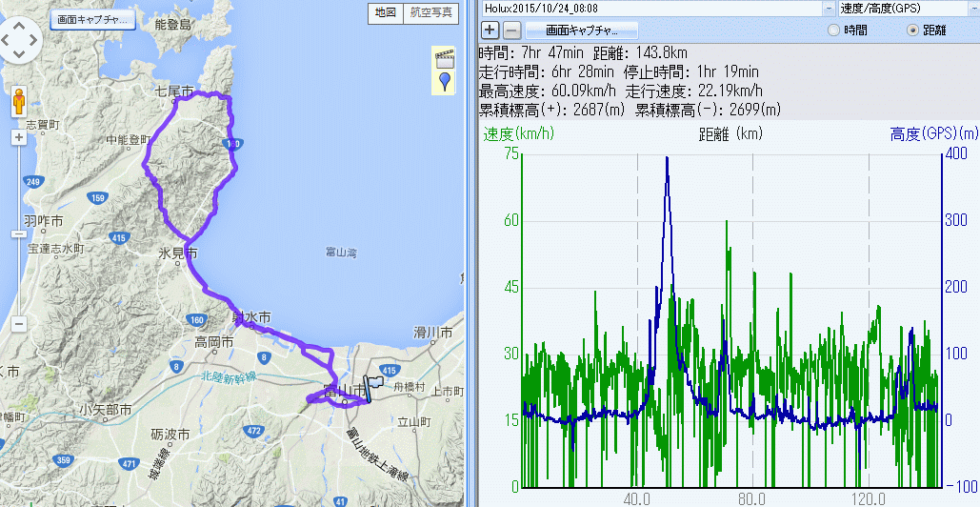The image size is (980, 507).
Task: Click the graph zoom-in plus button
Action: (490, 30)
